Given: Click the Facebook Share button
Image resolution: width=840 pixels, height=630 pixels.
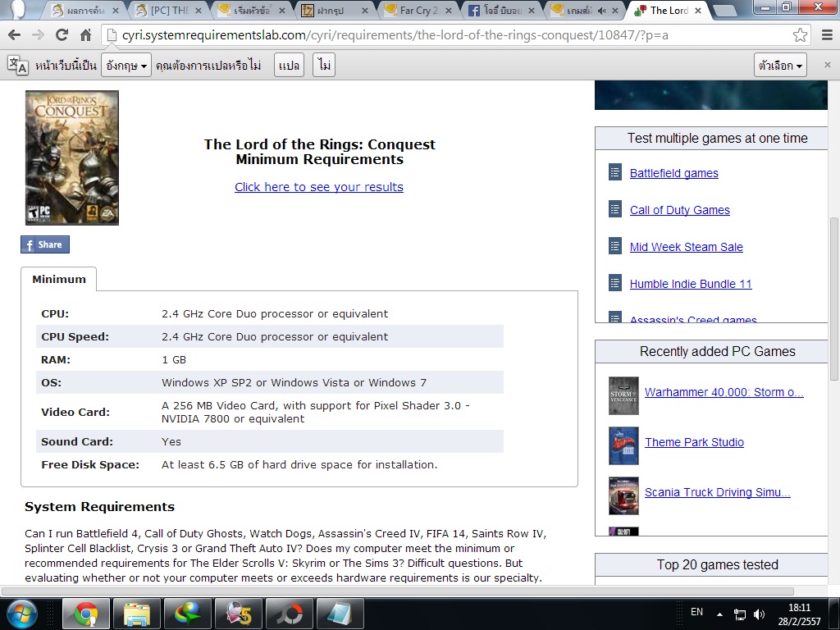Looking at the screenshot, I should tap(45, 244).
